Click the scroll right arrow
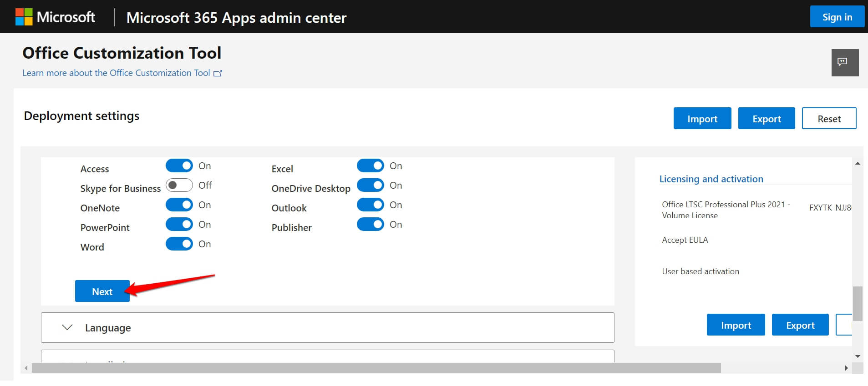This screenshot has width=868, height=386. (846, 368)
